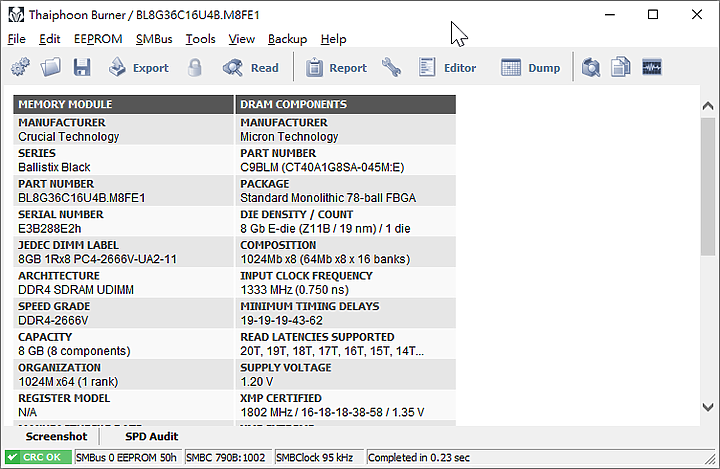Image resolution: width=720 pixels, height=469 pixels.
Task: Switch to the Screenshot tab
Action: click(x=56, y=436)
